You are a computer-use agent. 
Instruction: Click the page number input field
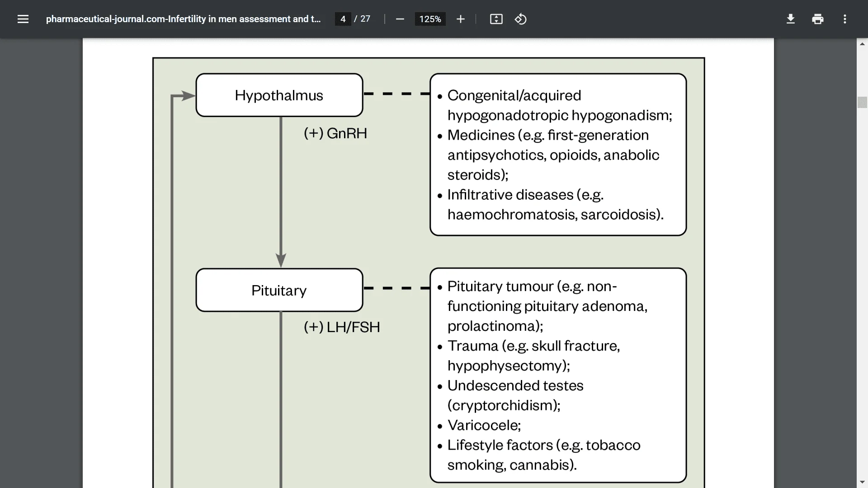(x=343, y=19)
